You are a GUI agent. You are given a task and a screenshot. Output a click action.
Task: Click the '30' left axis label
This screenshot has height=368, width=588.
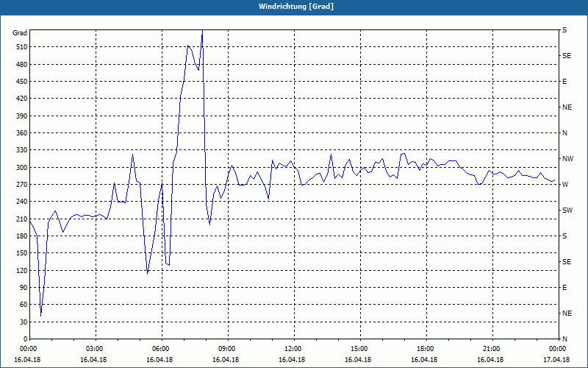24,322
